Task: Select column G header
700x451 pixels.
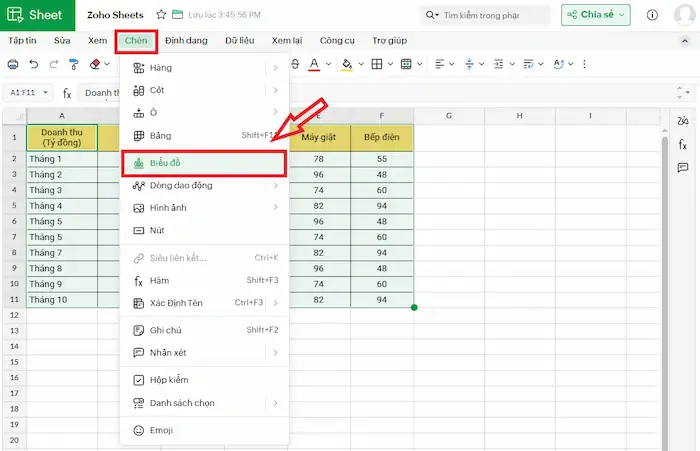Action: point(449,116)
